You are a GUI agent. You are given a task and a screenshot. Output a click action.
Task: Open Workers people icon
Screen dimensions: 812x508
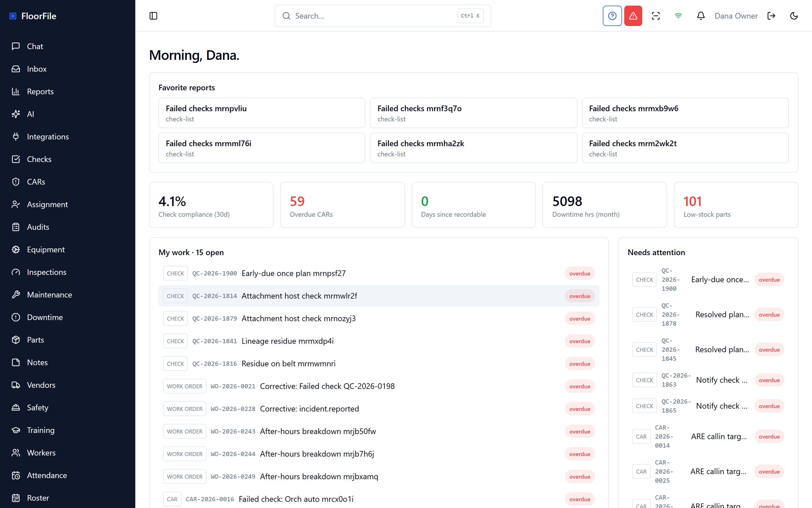click(x=16, y=453)
